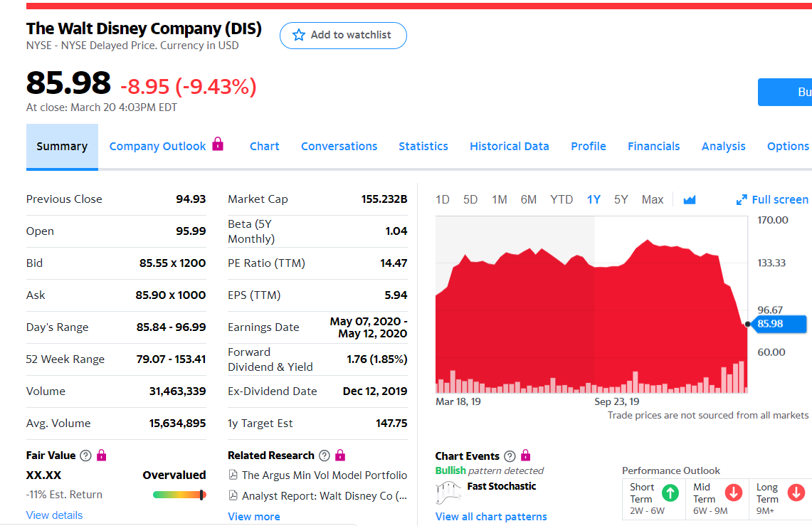
Task: Click the 1y Target Est value 147.75
Action: (x=391, y=423)
